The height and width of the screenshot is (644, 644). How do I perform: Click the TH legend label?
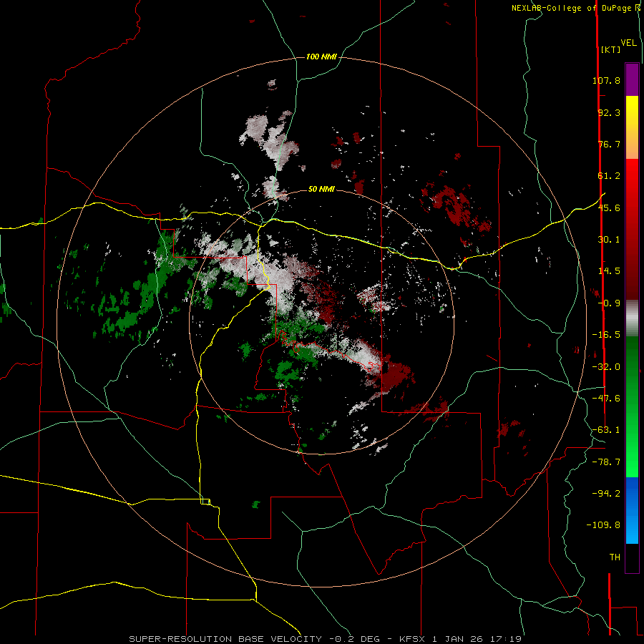pyautogui.click(x=615, y=557)
